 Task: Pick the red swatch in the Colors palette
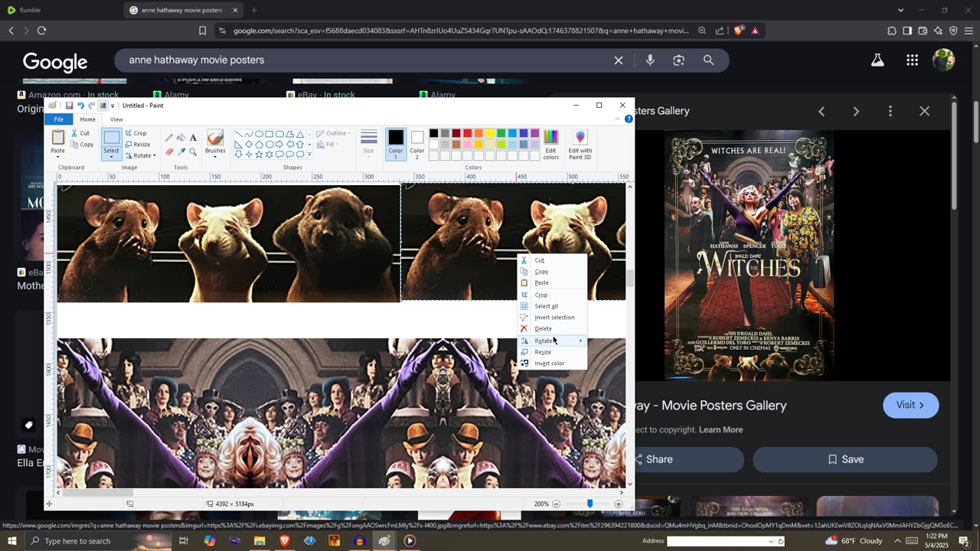click(x=467, y=133)
